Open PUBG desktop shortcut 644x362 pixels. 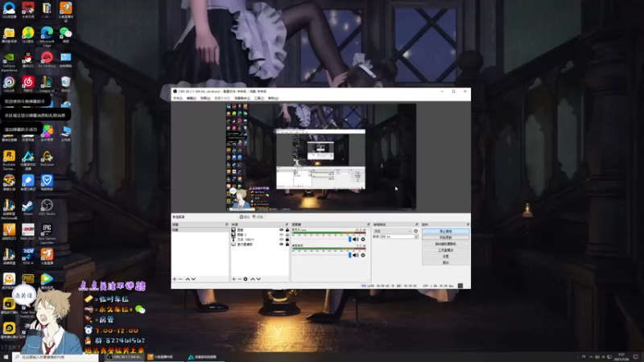[28, 280]
